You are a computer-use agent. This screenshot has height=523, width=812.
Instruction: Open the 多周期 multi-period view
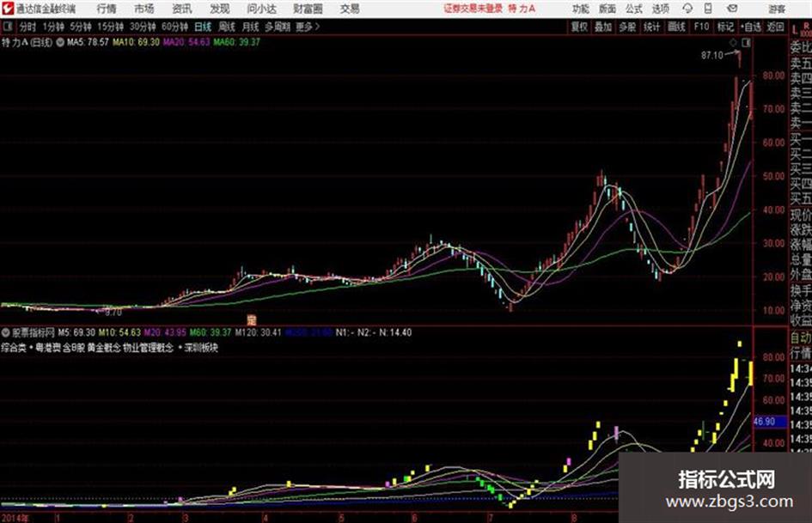click(x=278, y=27)
